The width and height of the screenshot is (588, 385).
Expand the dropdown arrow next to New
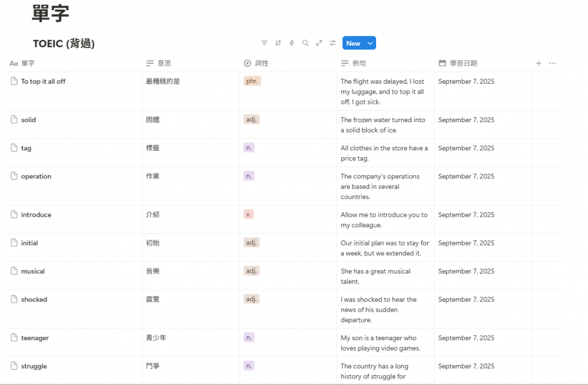[370, 43]
